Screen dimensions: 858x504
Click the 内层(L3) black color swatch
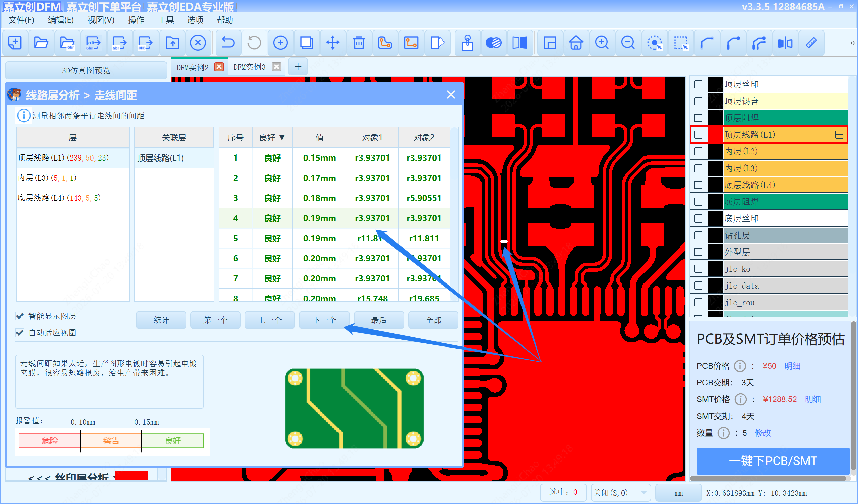click(715, 168)
